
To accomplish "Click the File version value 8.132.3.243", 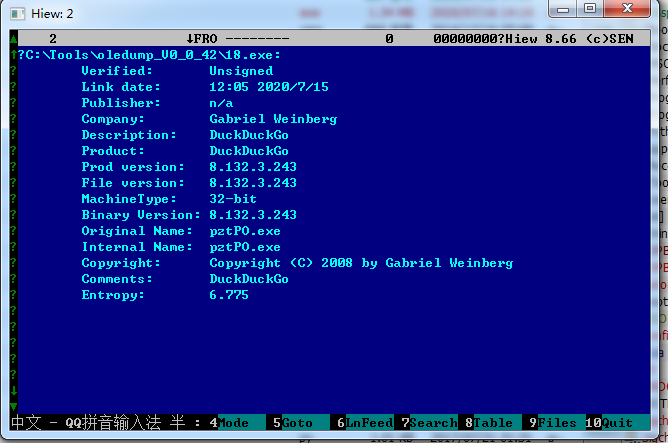I will (253, 183).
